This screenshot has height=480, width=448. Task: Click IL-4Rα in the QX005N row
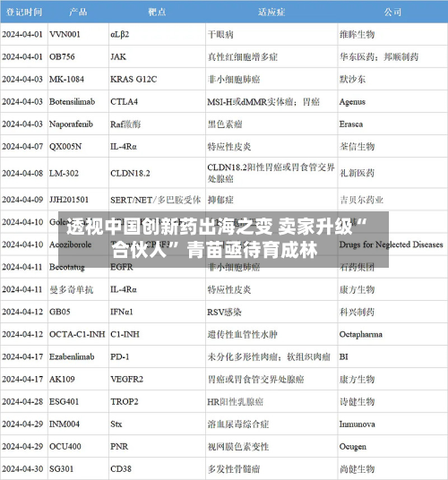(124, 146)
